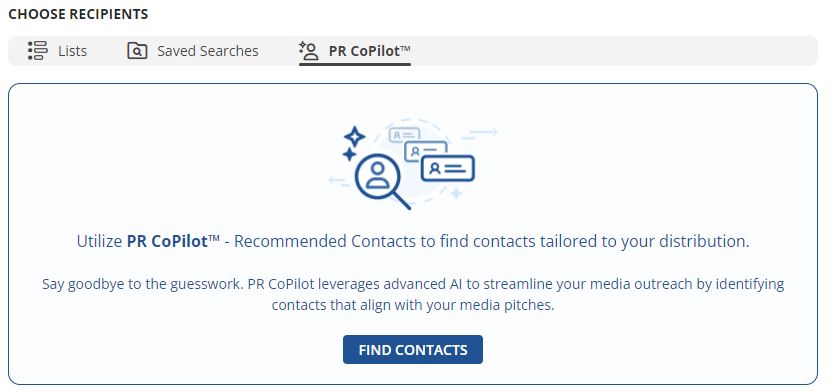The height and width of the screenshot is (392, 834).
Task: Open the Saved Searches tab
Action: point(193,51)
